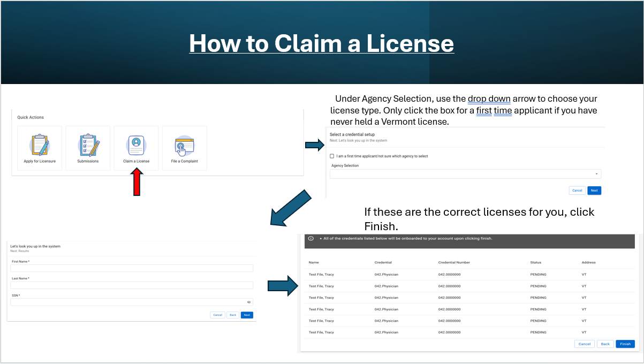
Task: Click the Finish button
Action: click(625, 344)
